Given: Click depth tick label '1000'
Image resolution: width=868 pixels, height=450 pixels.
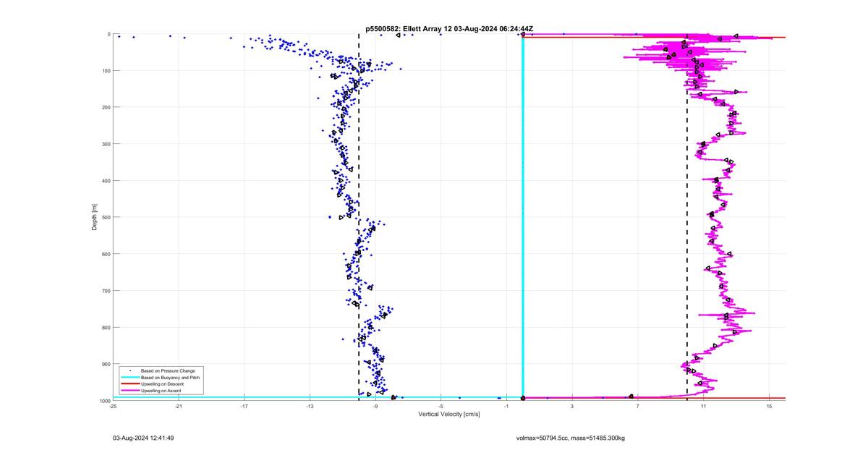Looking at the screenshot, I should tap(104, 400).
